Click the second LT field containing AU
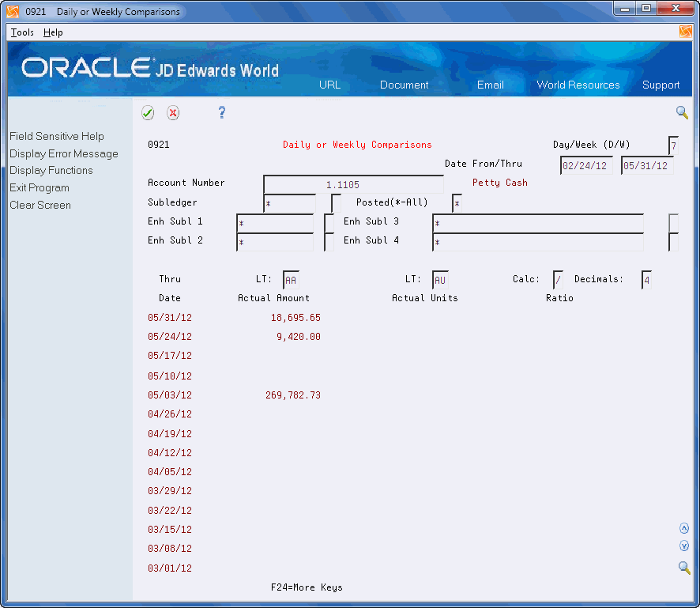Viewport: 700px width, 608px height. (x=440, y=280)
